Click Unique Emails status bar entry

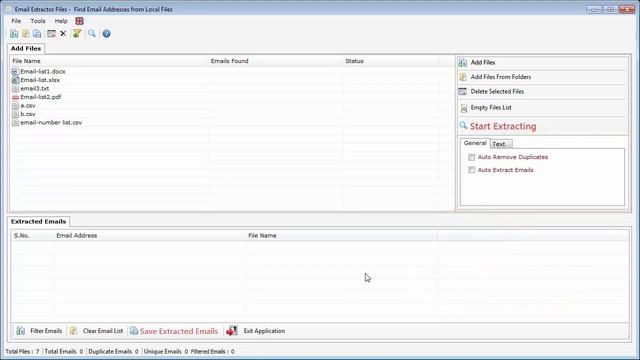pyautogui.click(x=166, y=351)
